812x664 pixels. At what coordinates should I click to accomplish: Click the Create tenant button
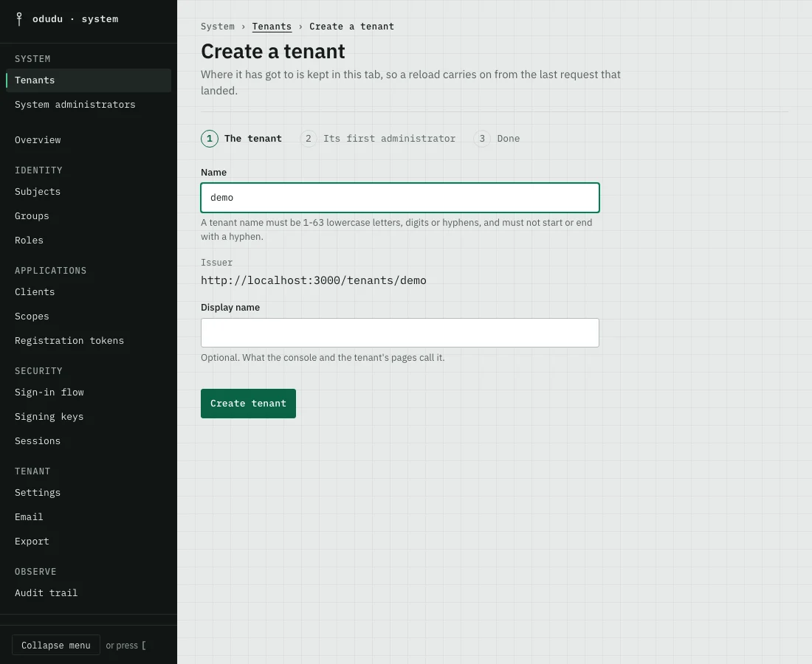click(x=248, y=404)
